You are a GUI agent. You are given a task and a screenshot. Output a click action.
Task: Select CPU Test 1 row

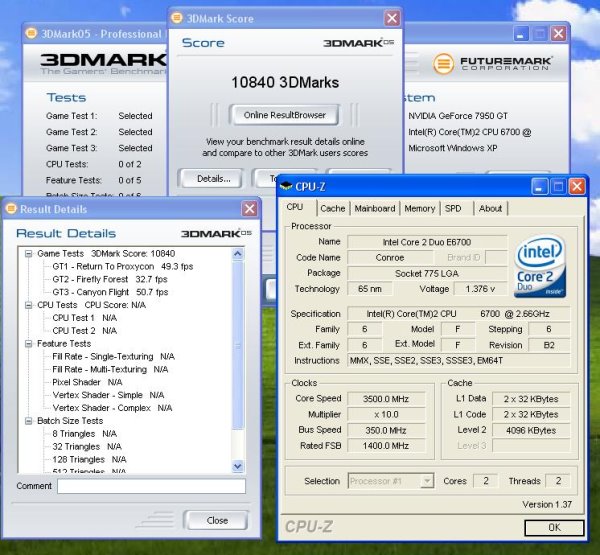click(x=85, y=318)
